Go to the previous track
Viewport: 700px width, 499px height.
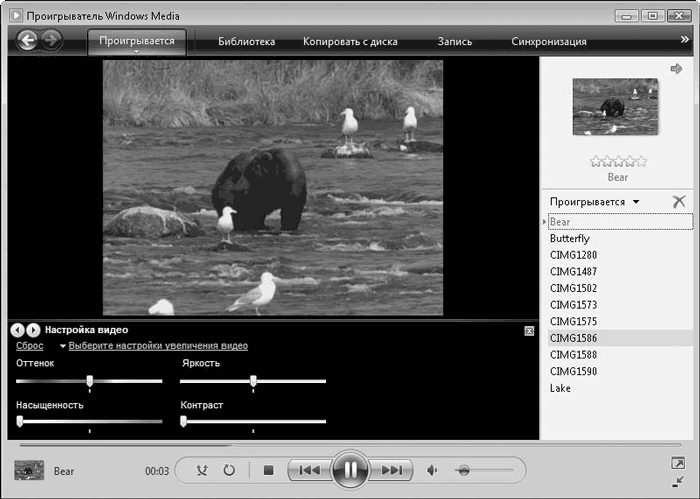[x=309, y=470]
